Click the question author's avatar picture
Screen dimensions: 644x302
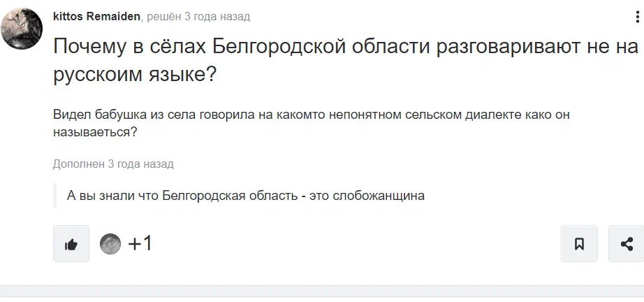[22, 29]
